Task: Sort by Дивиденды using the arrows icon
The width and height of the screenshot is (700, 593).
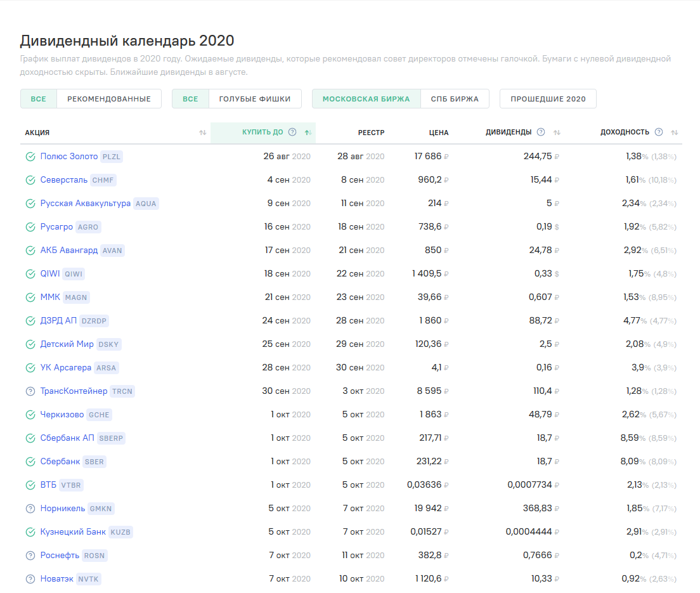Action: tap(557, 133)
